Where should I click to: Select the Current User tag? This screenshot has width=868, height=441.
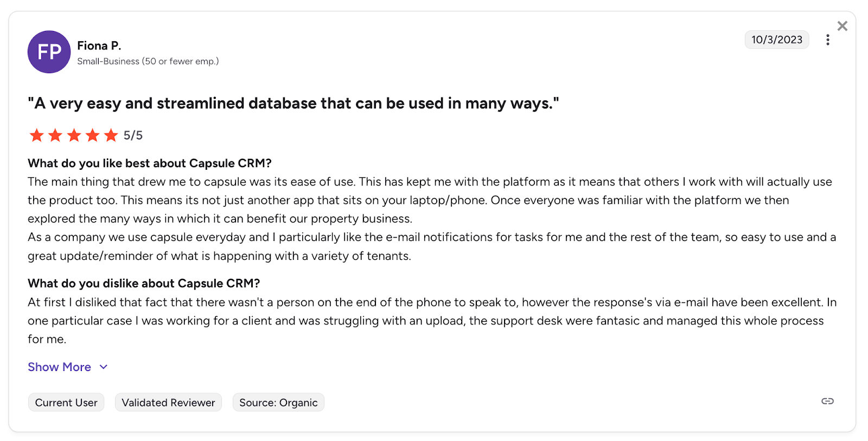[x=66, y=402]
